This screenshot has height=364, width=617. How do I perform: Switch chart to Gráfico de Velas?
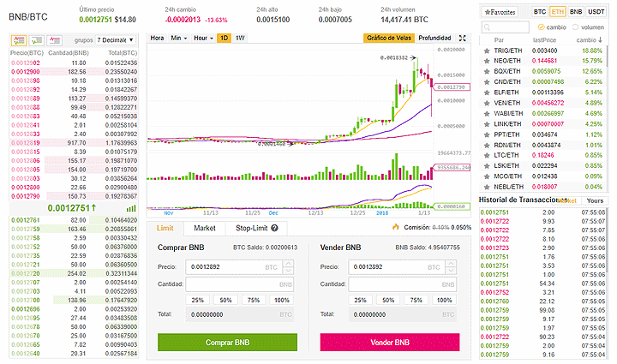[389, 39]
